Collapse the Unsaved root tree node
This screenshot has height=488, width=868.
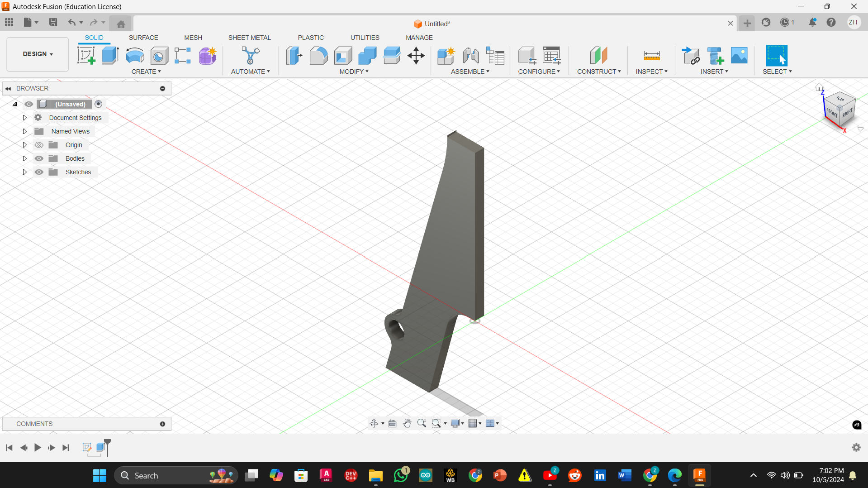point(15,104)
